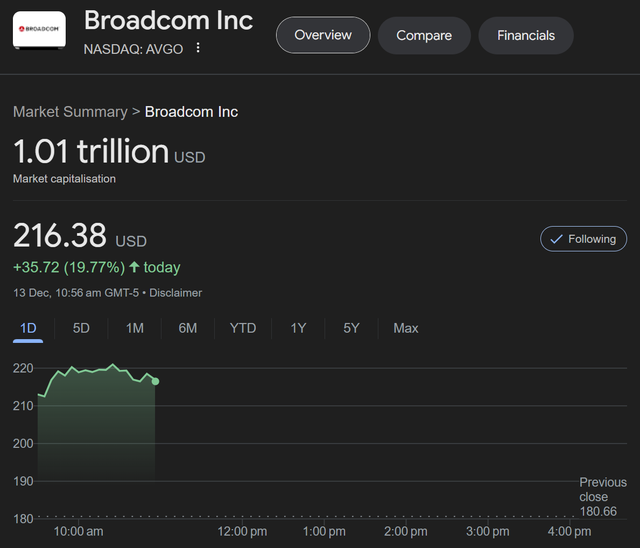Image resolution: width=640 pixels, height=548 pixels.
Task: Show the 1Y chart range
Action: (x=298, y=328)
